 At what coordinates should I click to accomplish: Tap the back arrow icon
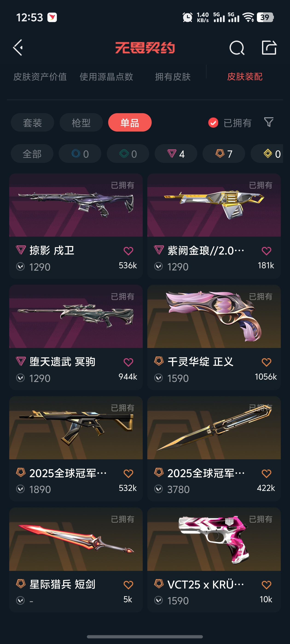tap(18, 47)
